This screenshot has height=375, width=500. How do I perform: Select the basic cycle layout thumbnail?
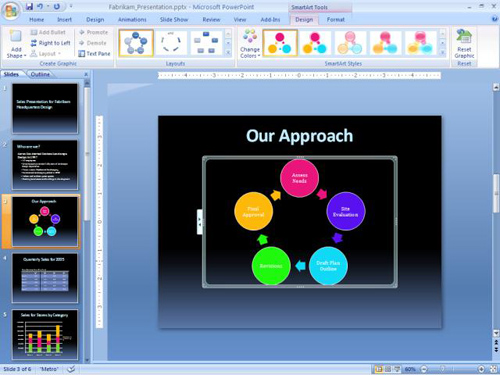(x=136, y=43)
